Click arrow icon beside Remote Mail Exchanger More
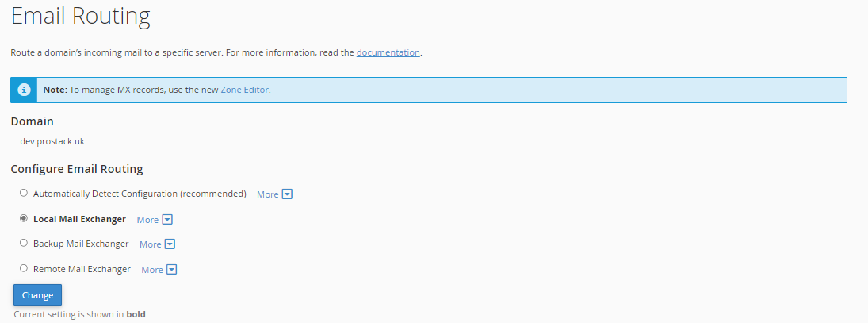 171,270
